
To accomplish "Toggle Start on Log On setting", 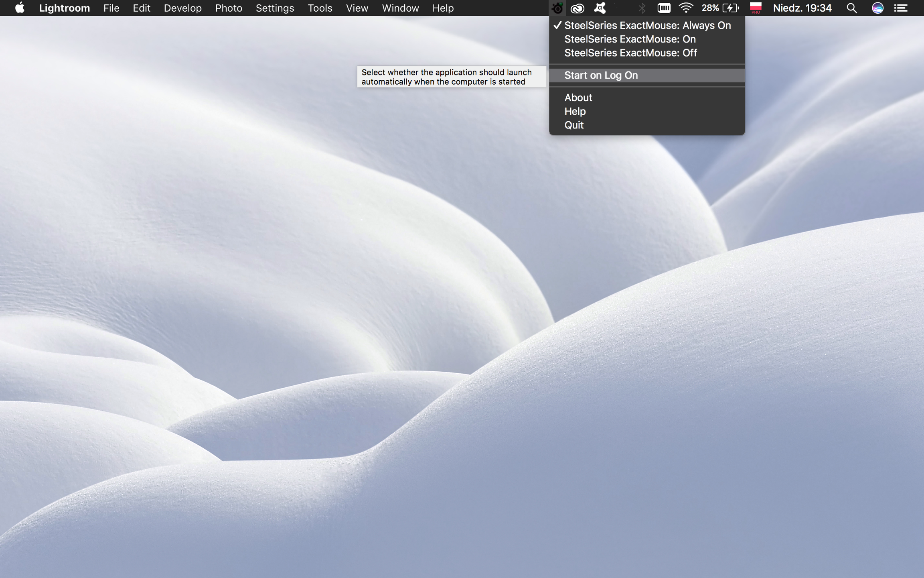I will coord(601,75).
